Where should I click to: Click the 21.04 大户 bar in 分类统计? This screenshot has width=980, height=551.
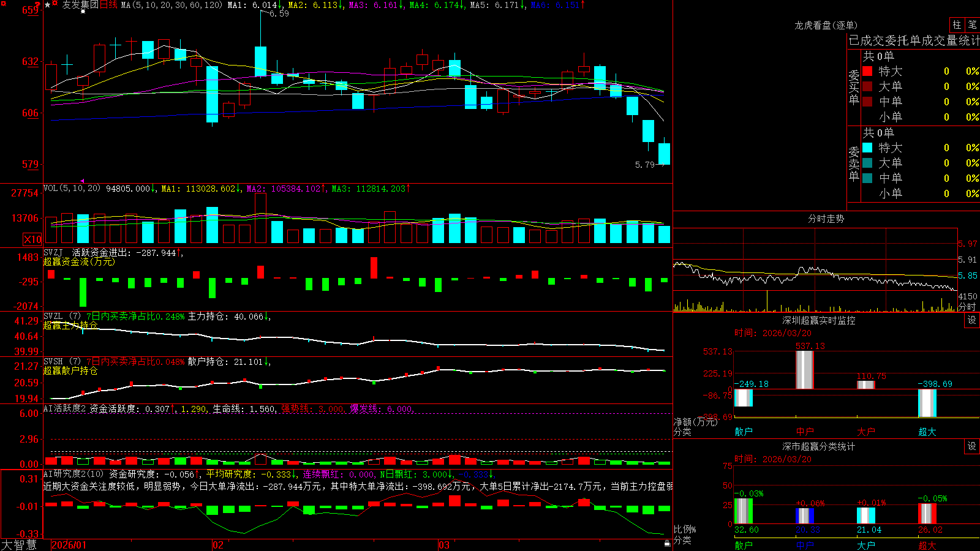(x=866, y=515)
